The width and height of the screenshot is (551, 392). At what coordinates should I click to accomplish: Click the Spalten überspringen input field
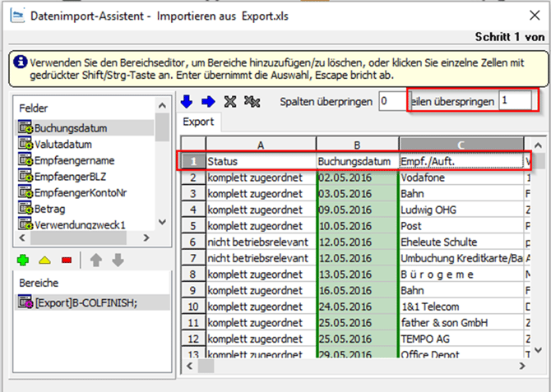pos(392,101)
